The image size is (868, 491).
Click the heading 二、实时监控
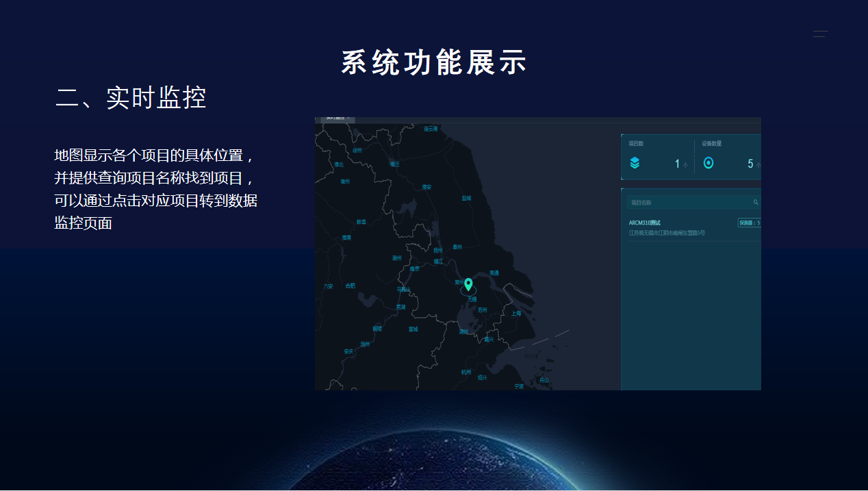[131, 98]
